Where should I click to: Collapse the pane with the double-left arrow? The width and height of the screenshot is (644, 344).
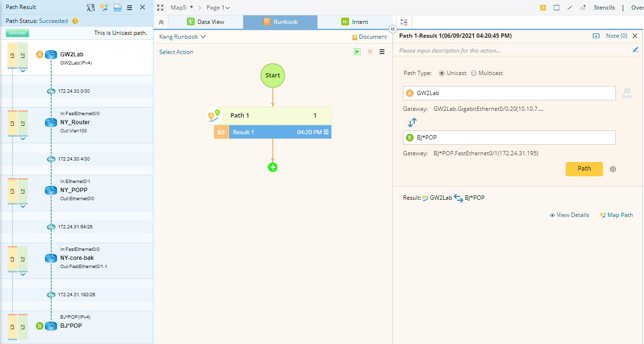(393, 29)
